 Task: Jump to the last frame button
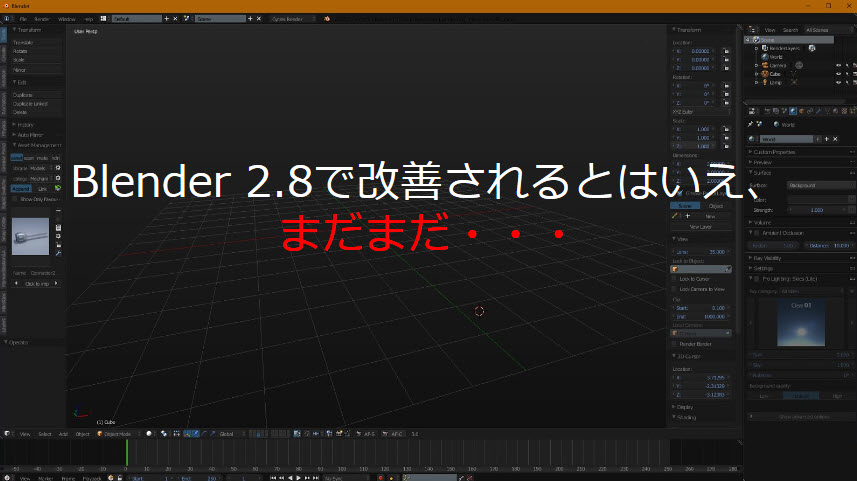(316, 478)
